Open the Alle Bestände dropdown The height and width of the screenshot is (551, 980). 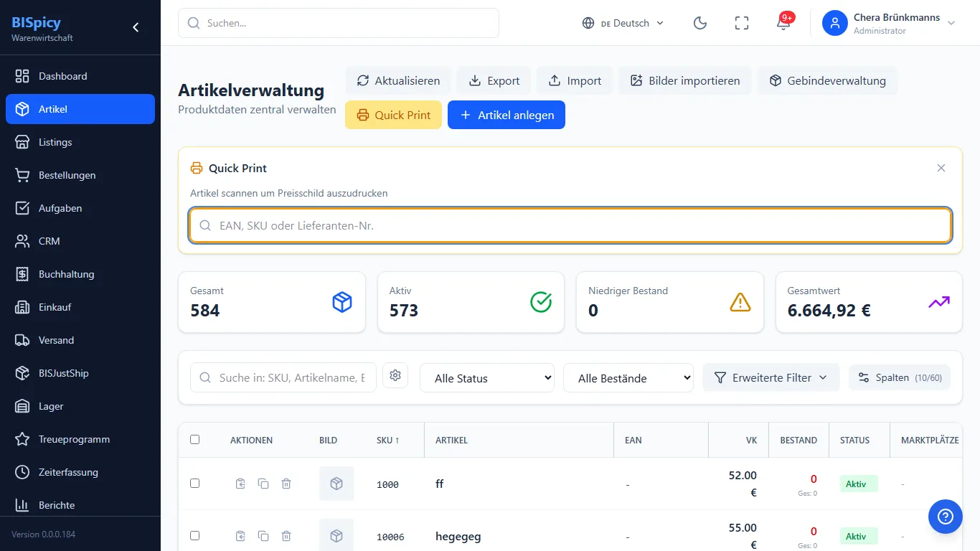tap(628, 378)
